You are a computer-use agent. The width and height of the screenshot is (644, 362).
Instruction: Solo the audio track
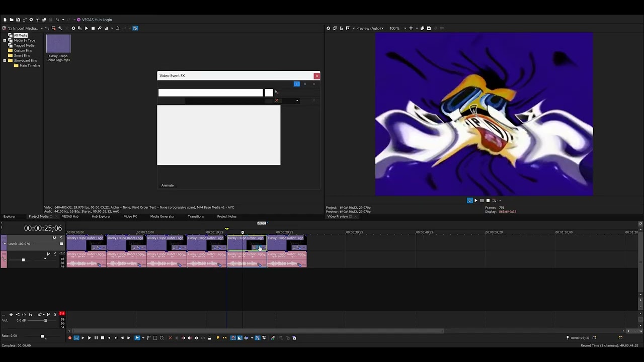[x=55, y=254]
